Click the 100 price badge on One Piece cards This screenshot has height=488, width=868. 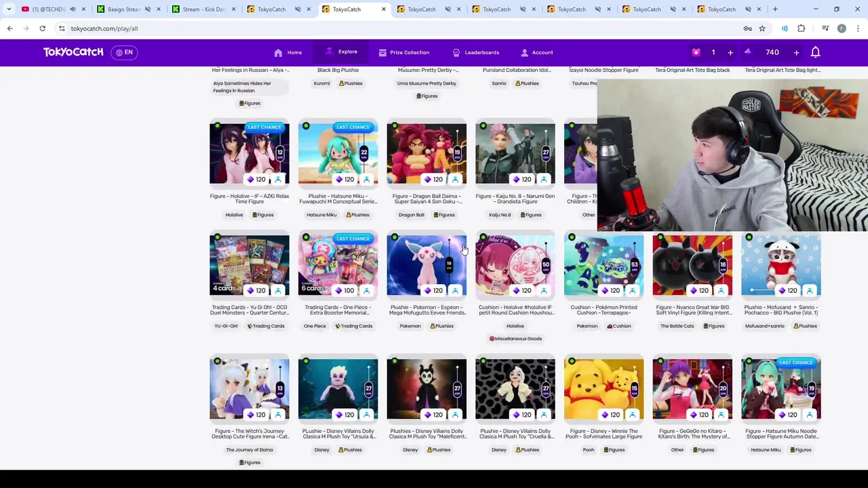343,291
